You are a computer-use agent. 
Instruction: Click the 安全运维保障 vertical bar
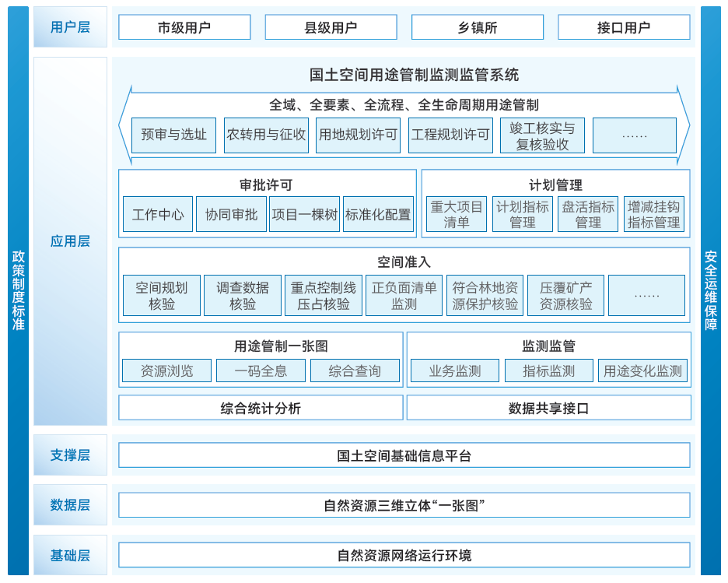click(711, 291)
